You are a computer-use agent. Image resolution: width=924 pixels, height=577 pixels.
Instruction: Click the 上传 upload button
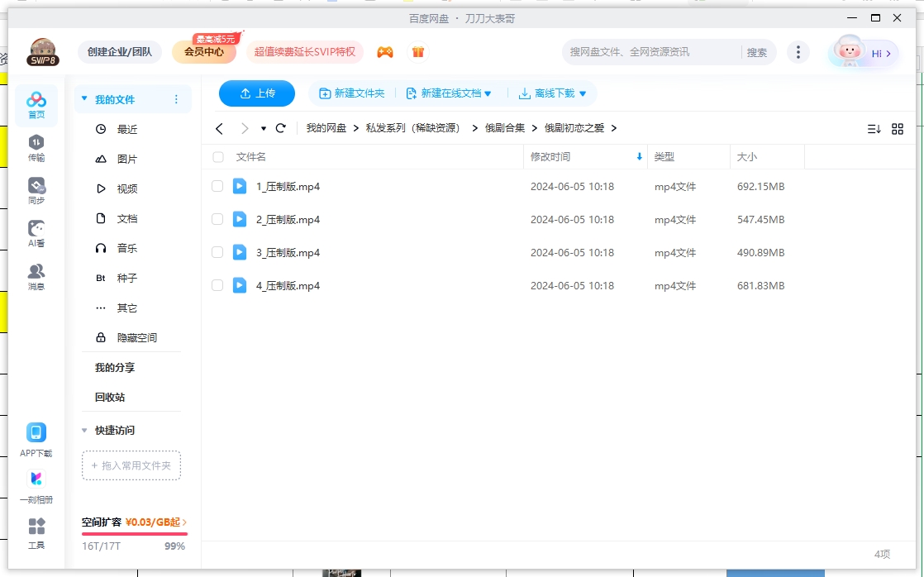[x=256, y=93]
